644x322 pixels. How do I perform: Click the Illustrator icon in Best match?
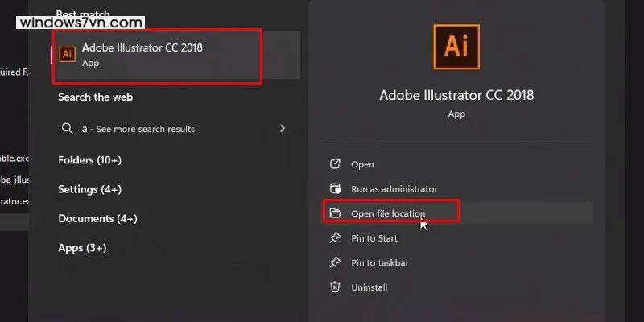pos(68,53)
